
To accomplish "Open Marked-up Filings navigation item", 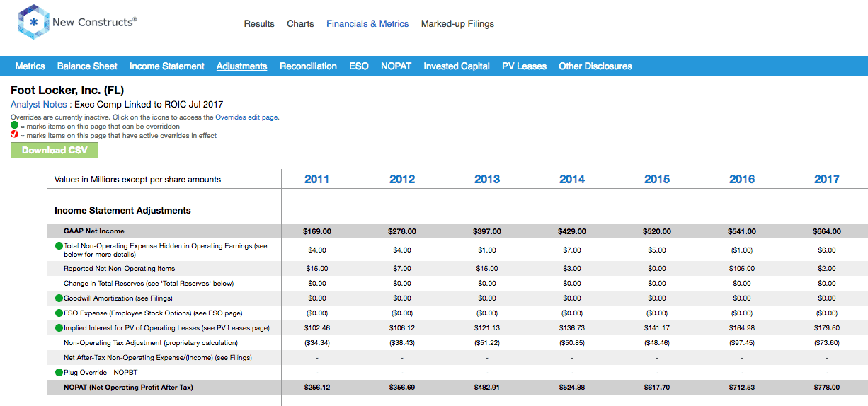I will tap(457, 24).
